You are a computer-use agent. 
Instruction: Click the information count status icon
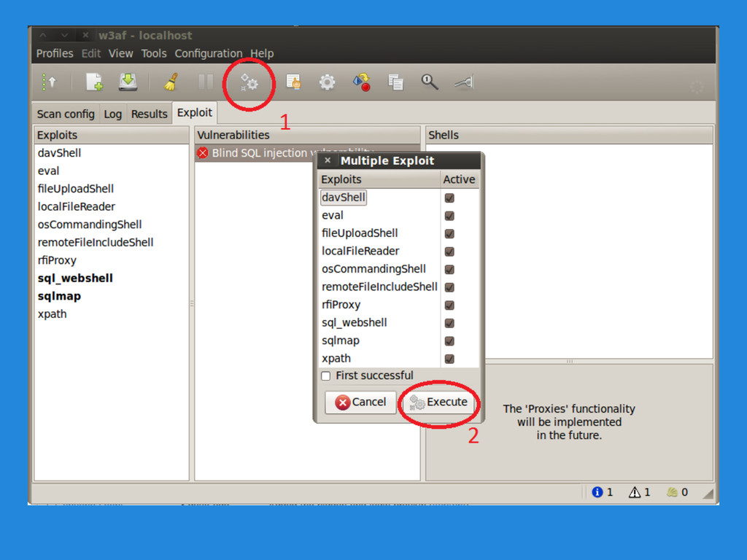pos(597,492)
